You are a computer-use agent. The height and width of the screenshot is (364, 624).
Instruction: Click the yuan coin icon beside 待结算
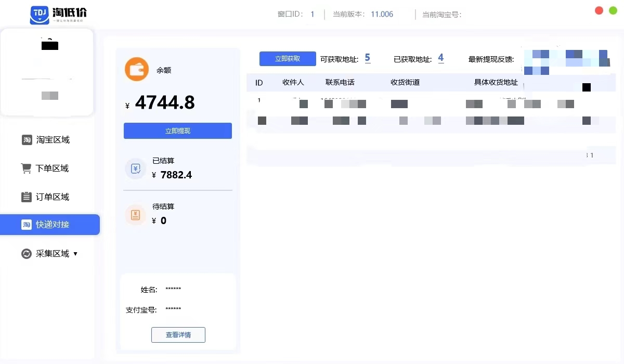click(136, 214)
